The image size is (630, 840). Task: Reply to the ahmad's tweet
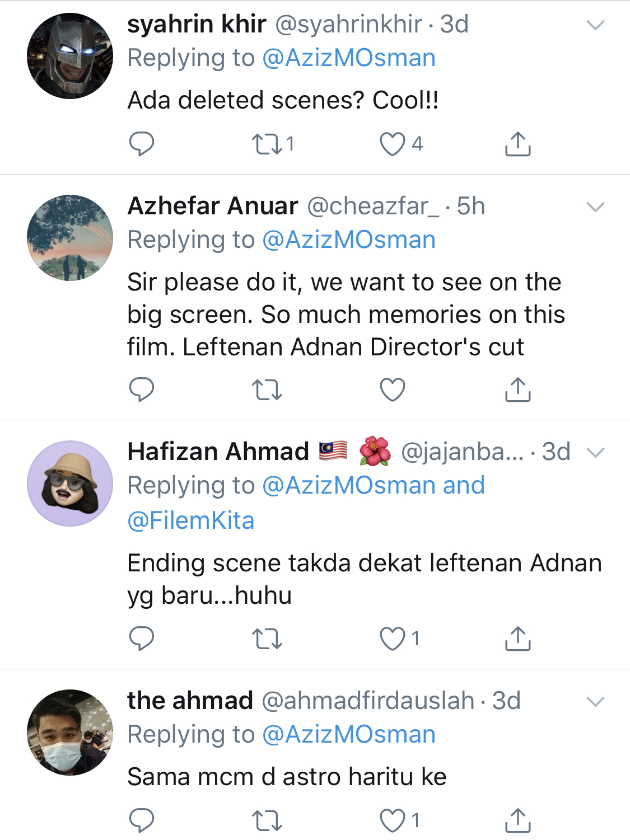click(141, 820)
